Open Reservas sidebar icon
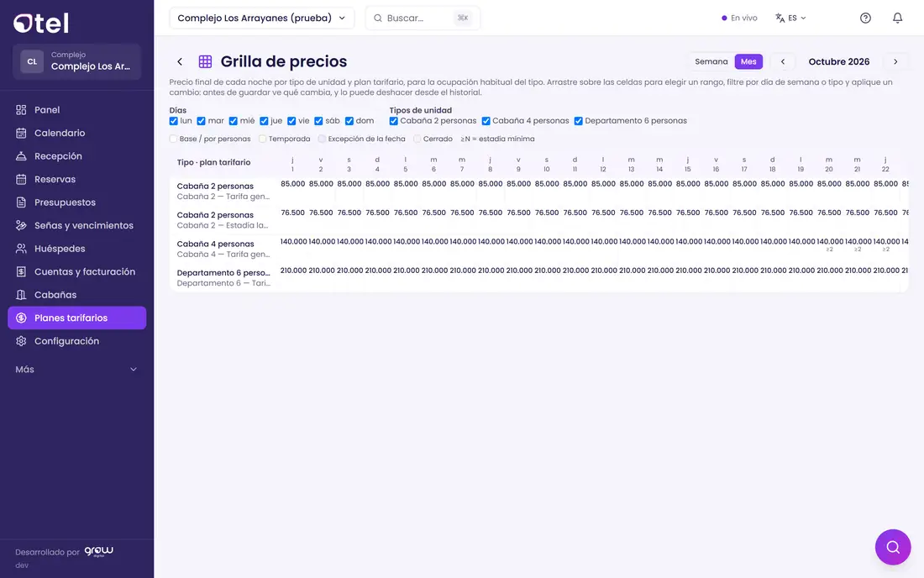Image resolution: width=924 pixels, height=578 pixels. (x=21, y=179)
